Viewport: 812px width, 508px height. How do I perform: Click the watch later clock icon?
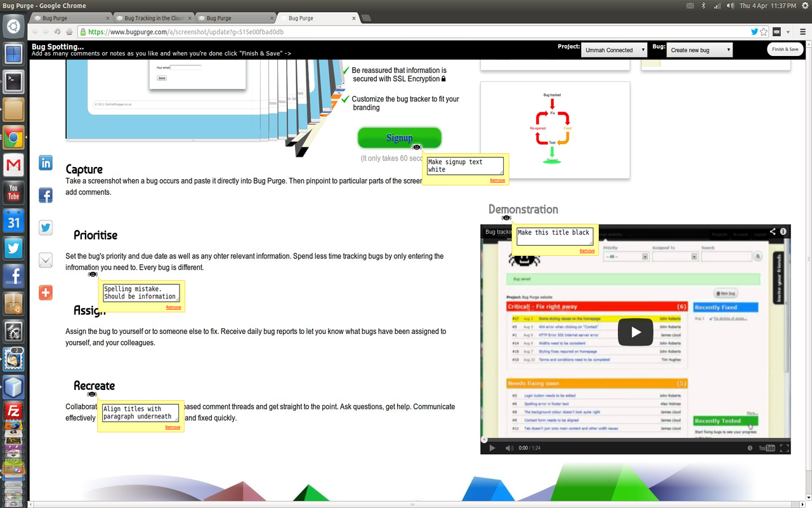coord(750,448)
